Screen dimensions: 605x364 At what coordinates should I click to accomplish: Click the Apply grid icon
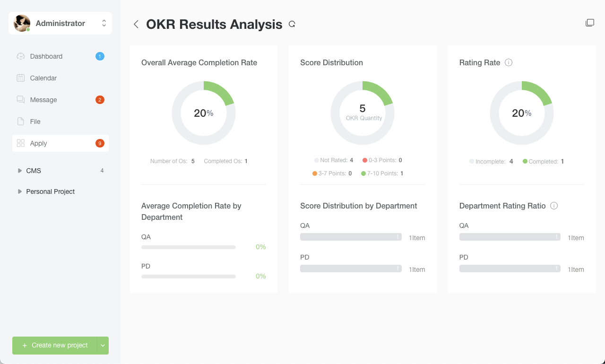click(20, 143)
